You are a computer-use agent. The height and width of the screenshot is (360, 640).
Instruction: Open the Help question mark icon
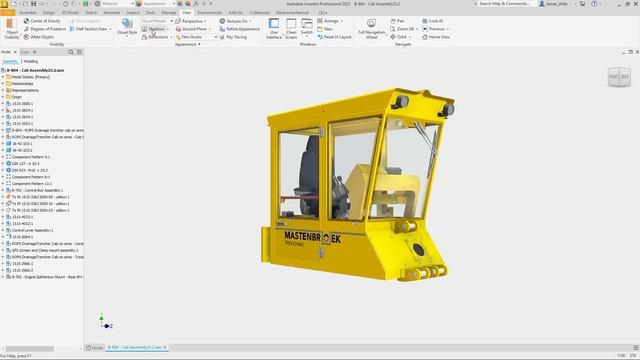[594, 4]
